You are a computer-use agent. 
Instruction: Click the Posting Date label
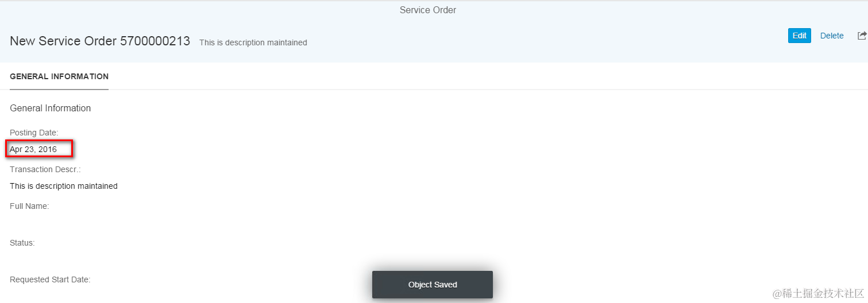coord(34,133)
